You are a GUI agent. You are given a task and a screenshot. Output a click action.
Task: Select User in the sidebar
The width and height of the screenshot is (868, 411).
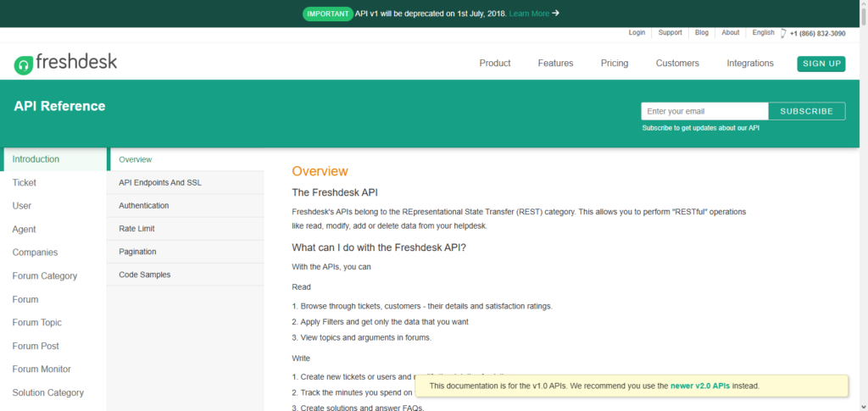[x=53, y=206]
